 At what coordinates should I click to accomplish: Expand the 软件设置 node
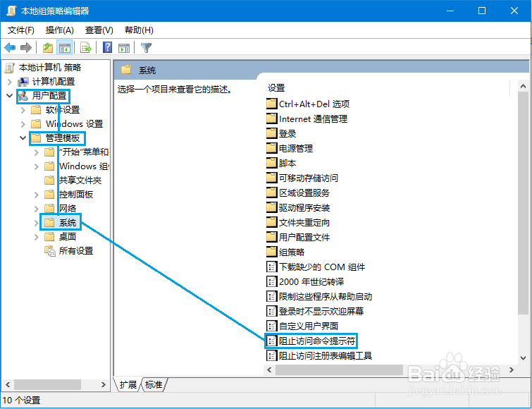pos(23,110)
